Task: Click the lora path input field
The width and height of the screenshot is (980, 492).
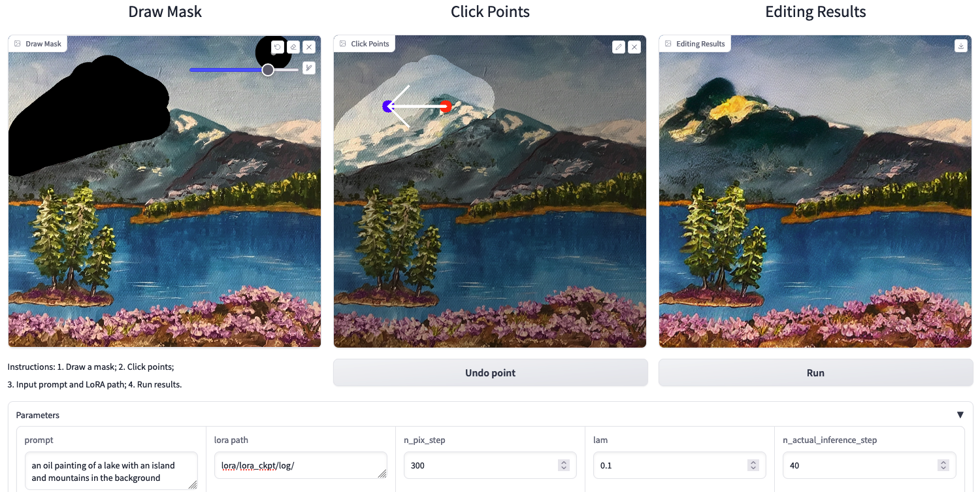Action: (301, 465)
